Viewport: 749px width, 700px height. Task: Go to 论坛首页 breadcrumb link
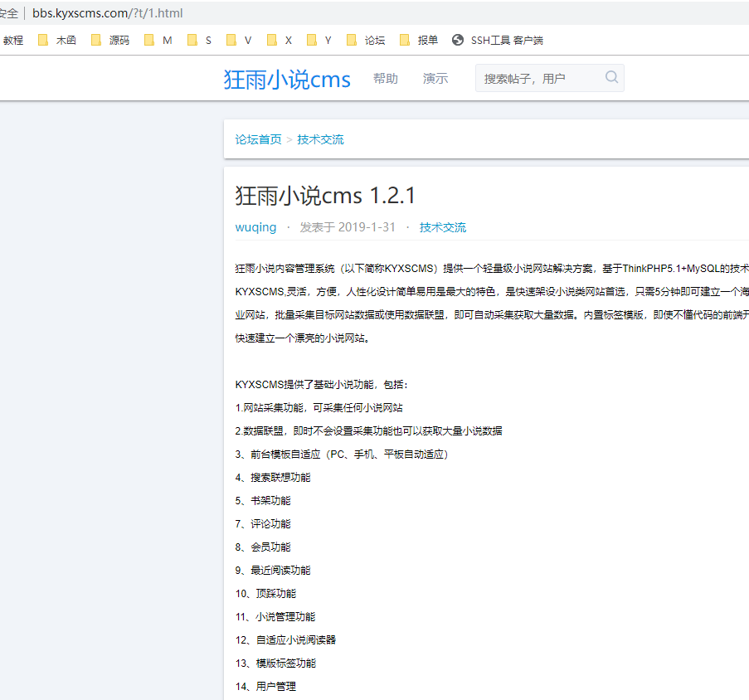259,139
